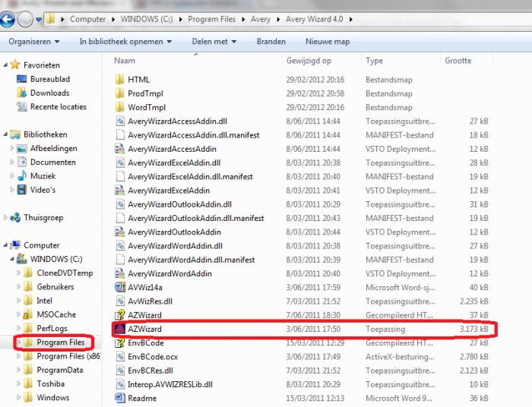Click the AvWizRes.dll file icon
532x407 pixels.
coord(120,301)
